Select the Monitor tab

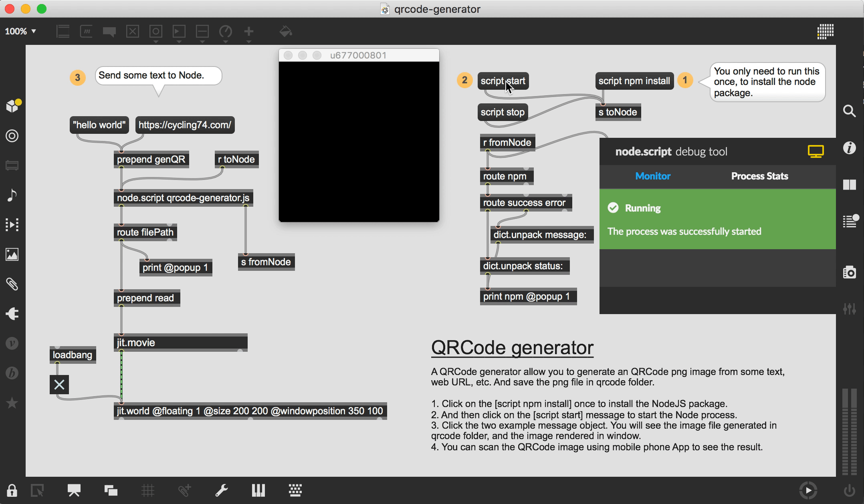(x=652, y=176)
